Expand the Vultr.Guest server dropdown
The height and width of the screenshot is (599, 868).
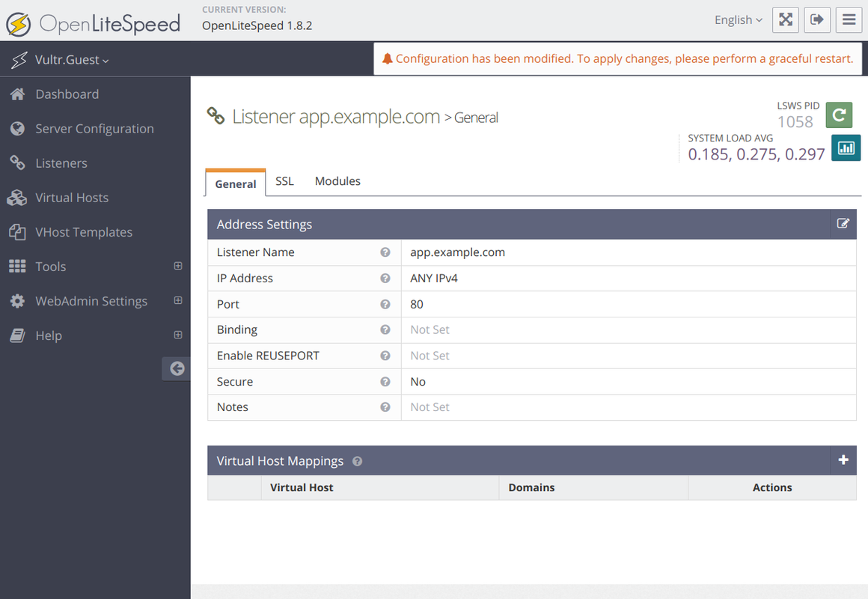point(71,60)
